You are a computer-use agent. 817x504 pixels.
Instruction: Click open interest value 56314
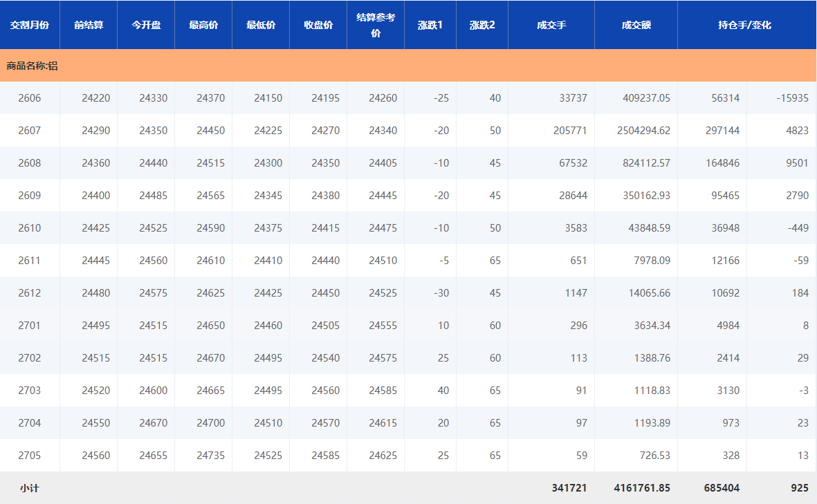tap(725, 98)
